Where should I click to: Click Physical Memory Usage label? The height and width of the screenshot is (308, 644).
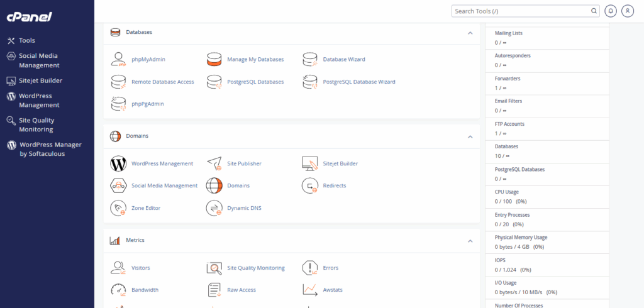pos(521,238)
